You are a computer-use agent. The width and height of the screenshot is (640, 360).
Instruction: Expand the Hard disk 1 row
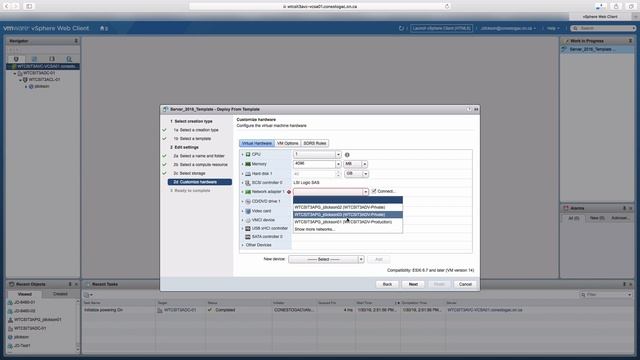242,174
